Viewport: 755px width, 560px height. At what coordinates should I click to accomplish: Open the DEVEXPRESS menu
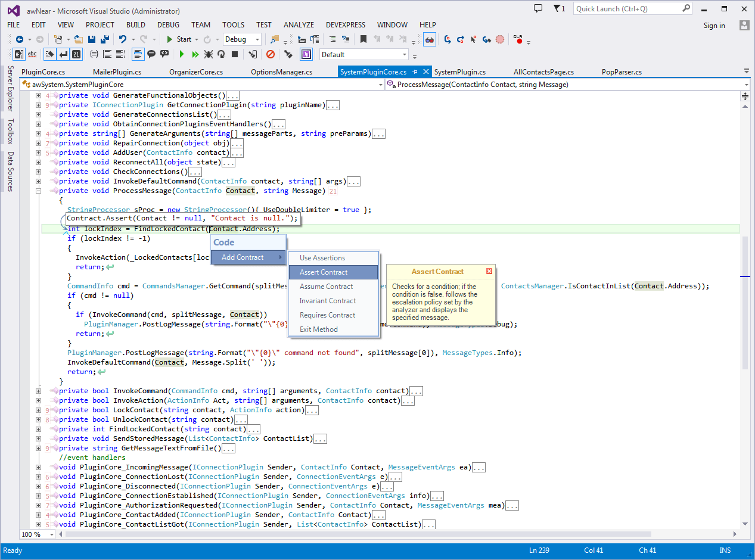click(345, 24)
